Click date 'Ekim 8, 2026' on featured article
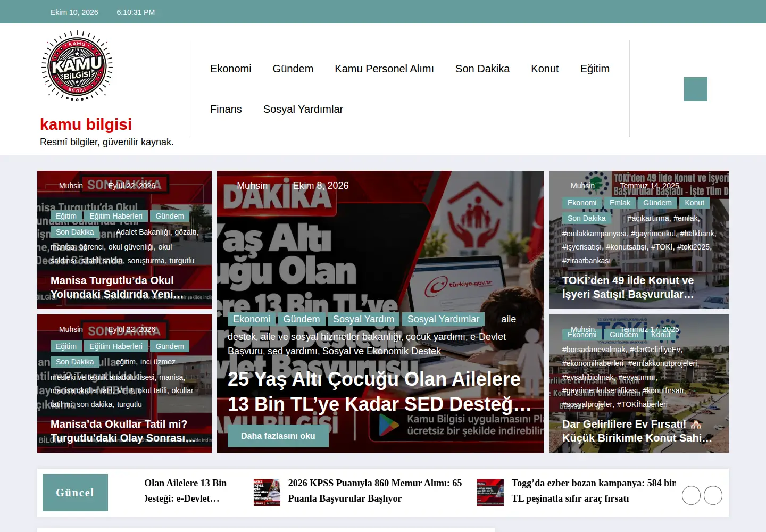 click(x=321, y=186)
